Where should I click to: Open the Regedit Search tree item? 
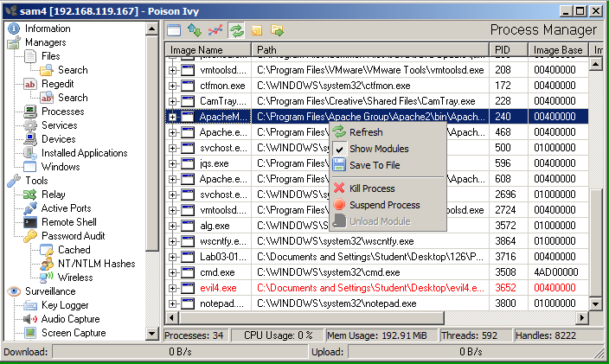pyautogui.click(x=73, y=98)
